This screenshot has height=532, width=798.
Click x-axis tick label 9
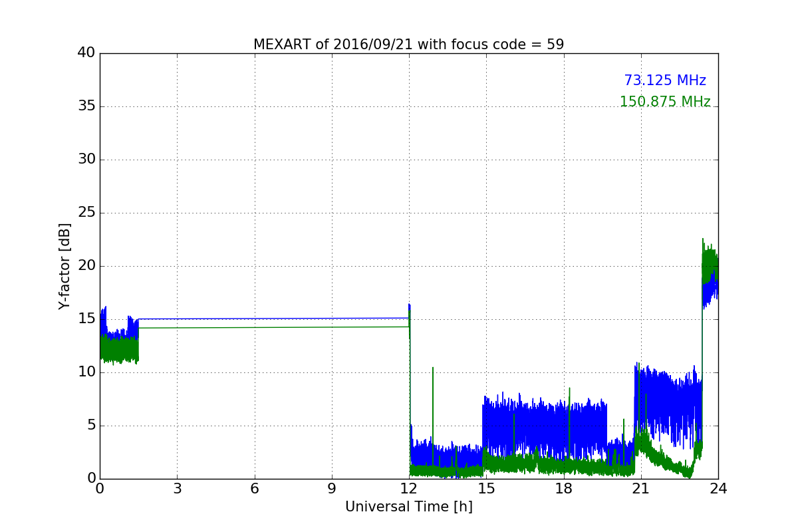point(332,489)
